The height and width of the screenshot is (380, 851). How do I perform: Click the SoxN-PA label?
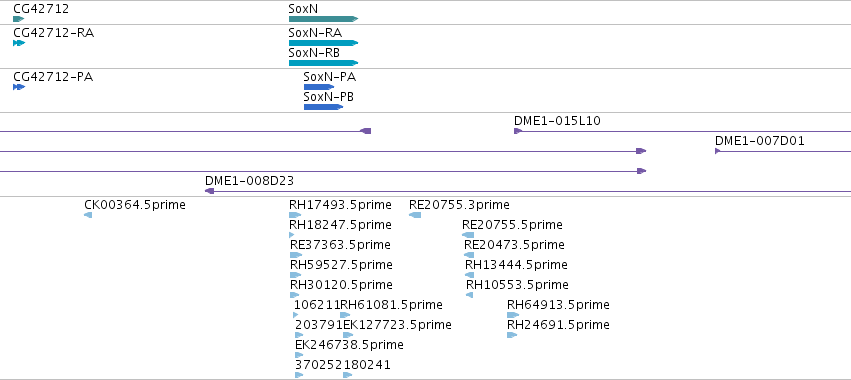[329, 77]
